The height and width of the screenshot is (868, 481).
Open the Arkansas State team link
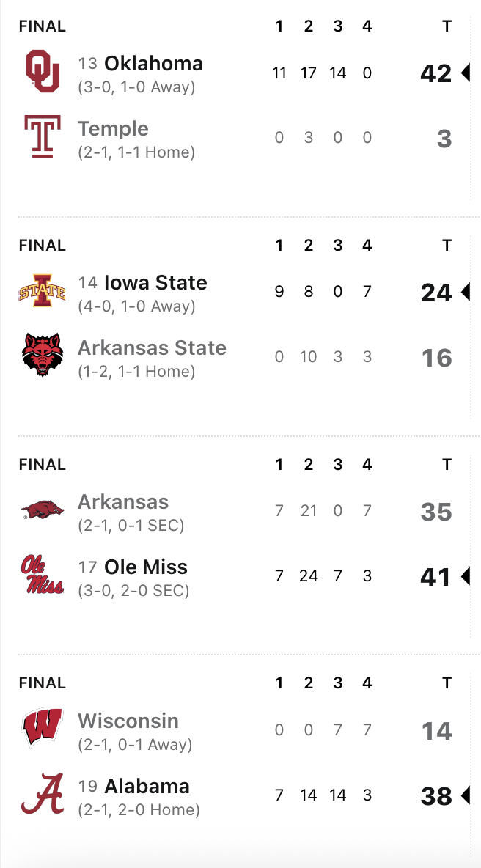152,348
